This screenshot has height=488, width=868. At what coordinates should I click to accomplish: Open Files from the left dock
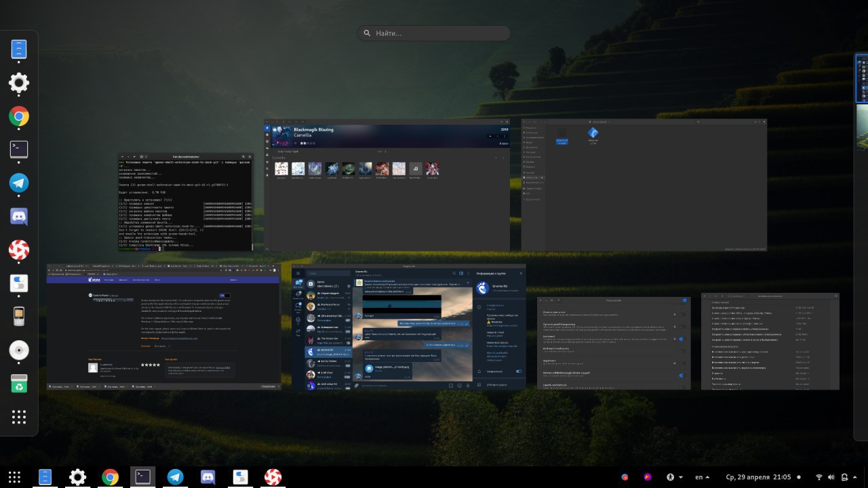click(x=19, y=49)
